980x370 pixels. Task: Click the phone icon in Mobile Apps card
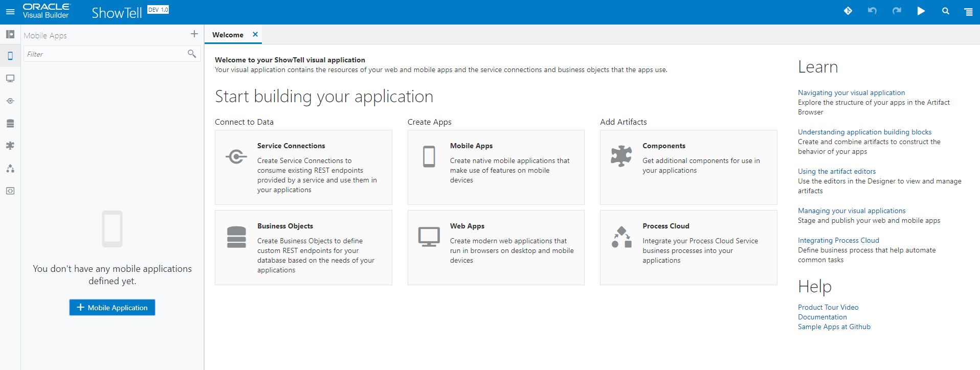(429, 156)
